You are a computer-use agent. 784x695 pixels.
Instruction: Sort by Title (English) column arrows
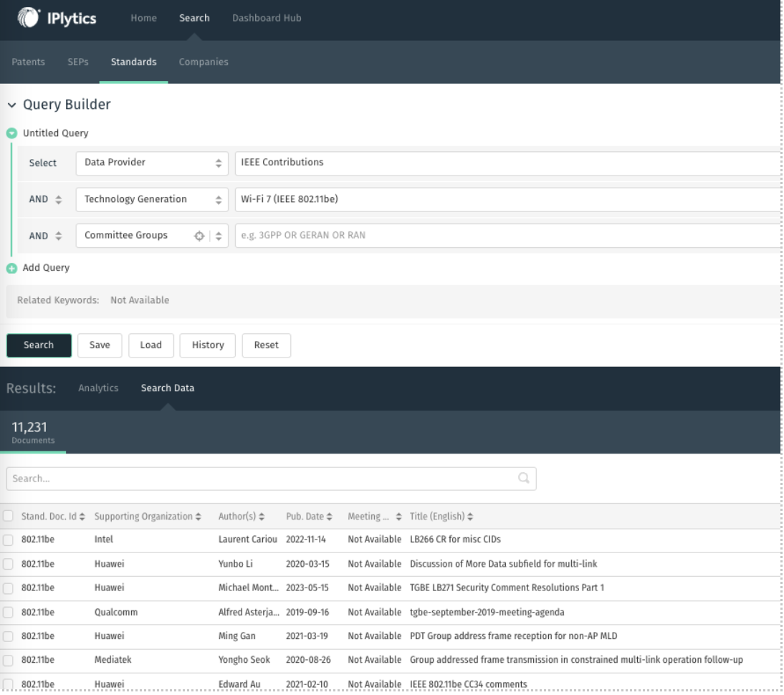click(470, 517)
